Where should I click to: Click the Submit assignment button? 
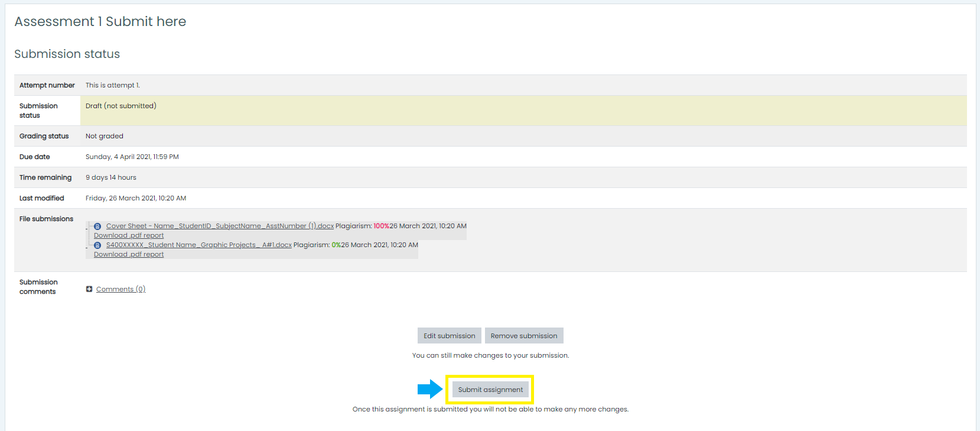tap(490, 390)
